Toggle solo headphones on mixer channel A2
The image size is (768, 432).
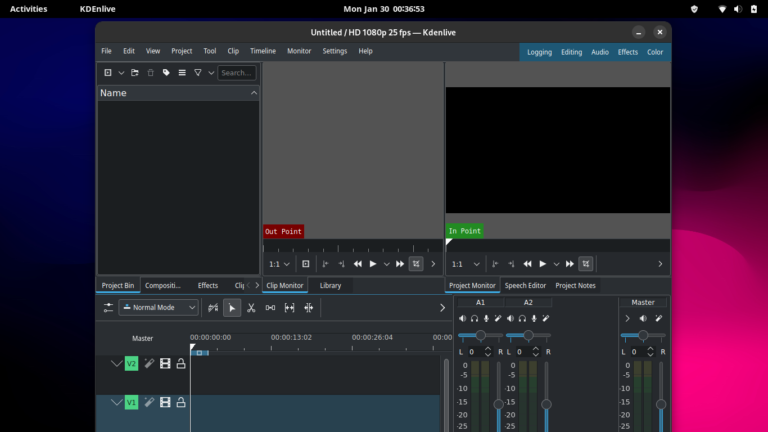coord(522,318)
